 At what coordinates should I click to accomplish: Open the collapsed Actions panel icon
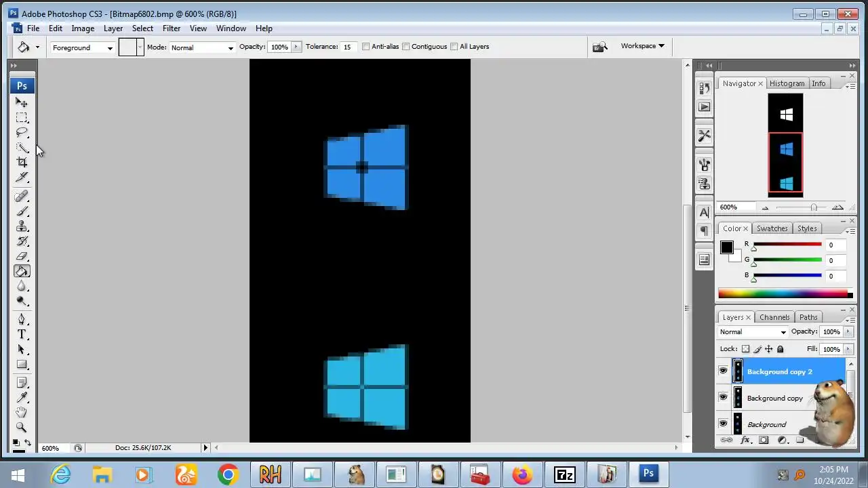click(704, 106)
